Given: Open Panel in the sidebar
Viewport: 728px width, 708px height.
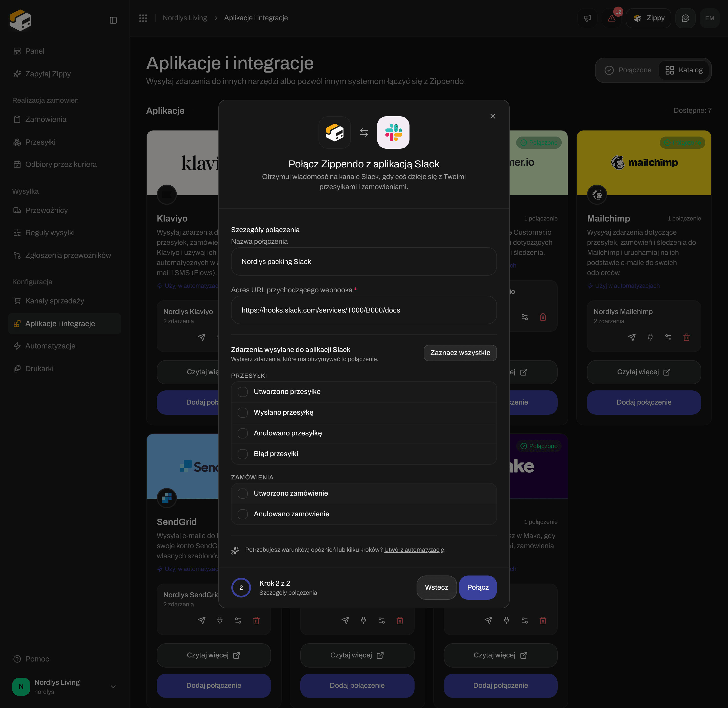Looking at the screenshot, I should click(65, 51).
